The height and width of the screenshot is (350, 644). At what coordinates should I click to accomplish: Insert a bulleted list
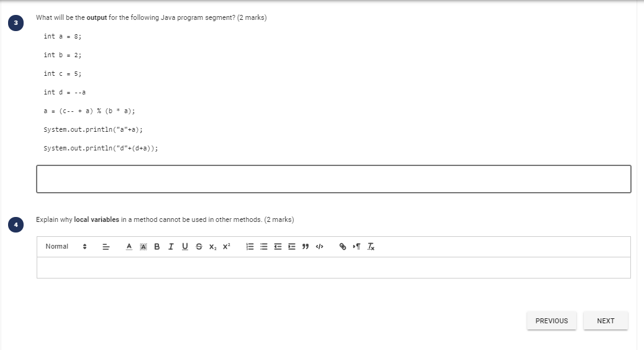click(264, 247)
